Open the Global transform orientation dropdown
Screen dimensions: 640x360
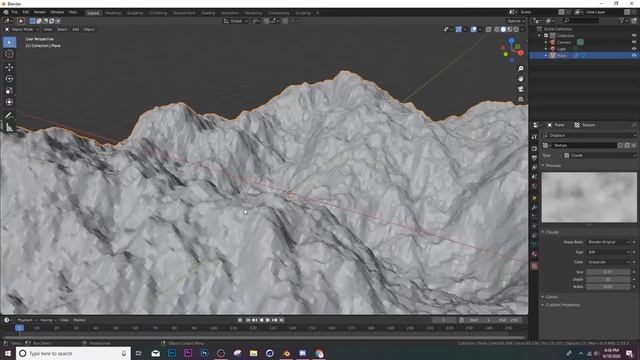point(236,21)
